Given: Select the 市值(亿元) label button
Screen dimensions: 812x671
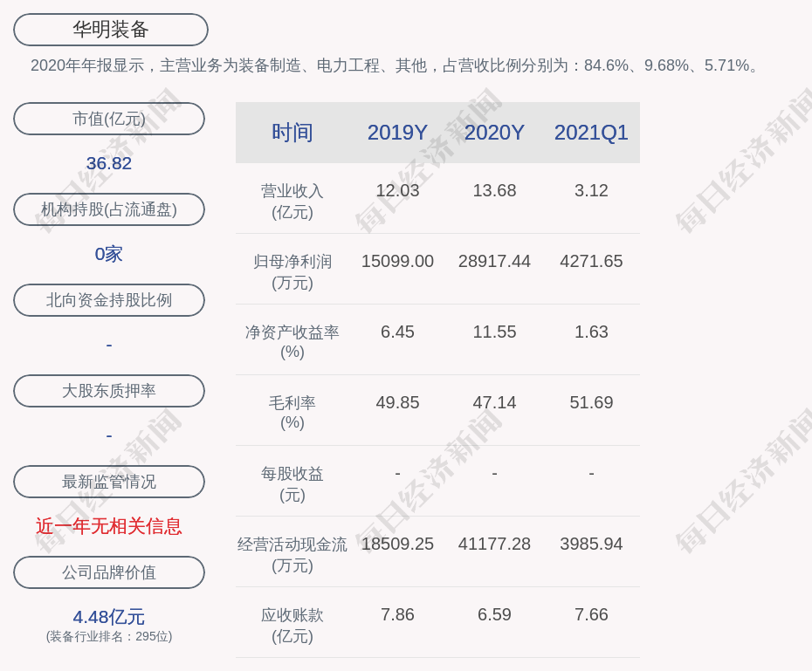Looking at the screenshot, I should [109, 119].
